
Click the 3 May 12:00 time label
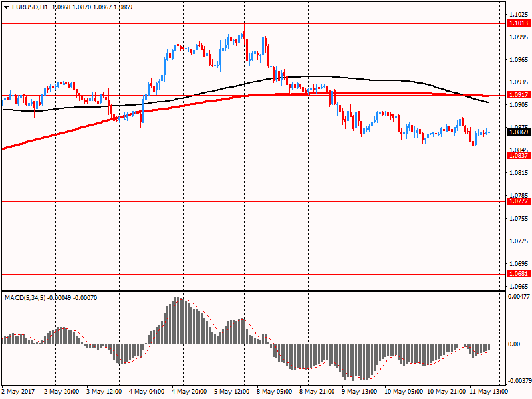[x=104, y=392]
